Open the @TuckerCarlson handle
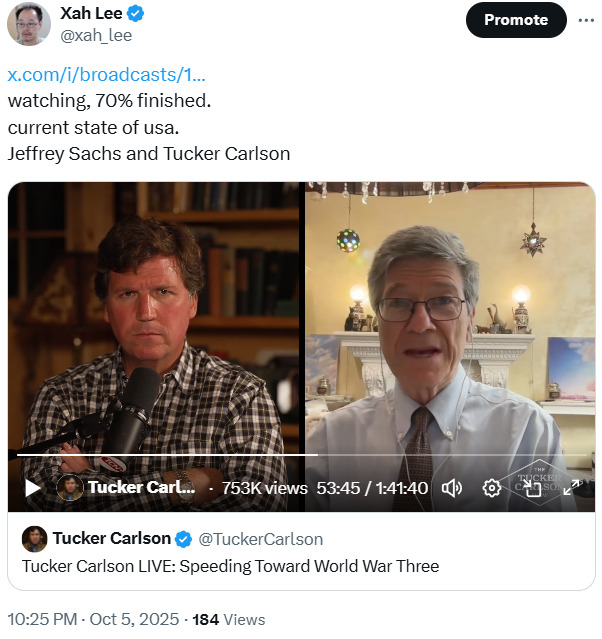Image resolution: width=602 pixels, height=639 pixels. pyautogui.click(x=260, y=539)
